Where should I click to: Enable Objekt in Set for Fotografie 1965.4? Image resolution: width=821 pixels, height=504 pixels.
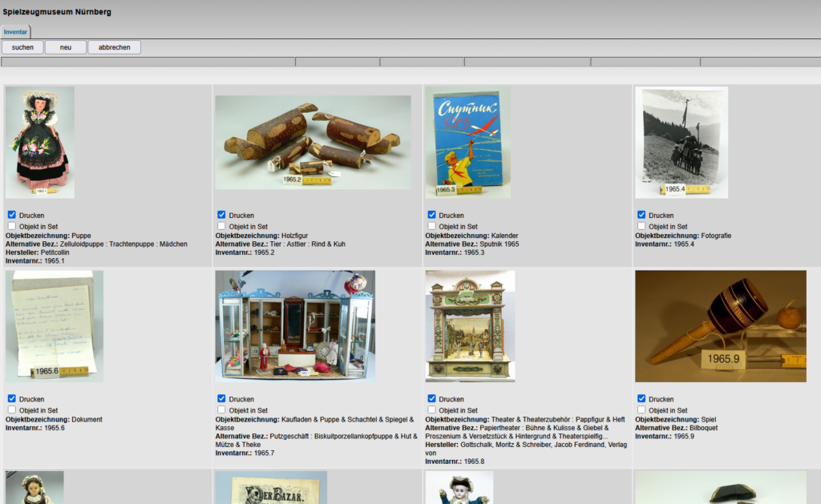point(641,226)
